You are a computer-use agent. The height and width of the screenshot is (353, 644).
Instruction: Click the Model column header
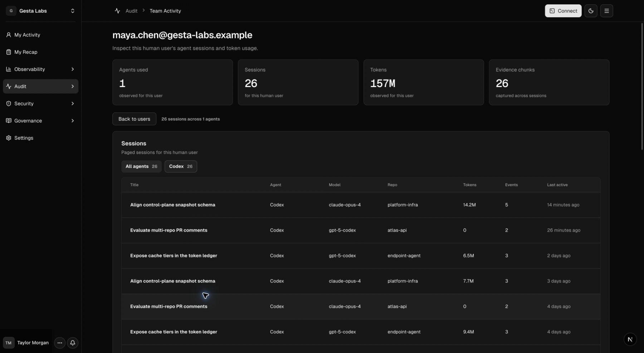coord(335,185)
